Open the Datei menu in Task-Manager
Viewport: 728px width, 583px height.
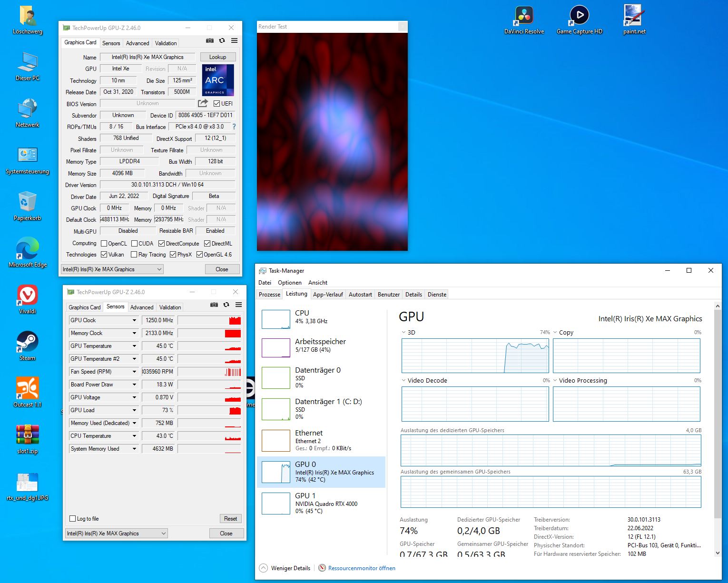[265, 283]
